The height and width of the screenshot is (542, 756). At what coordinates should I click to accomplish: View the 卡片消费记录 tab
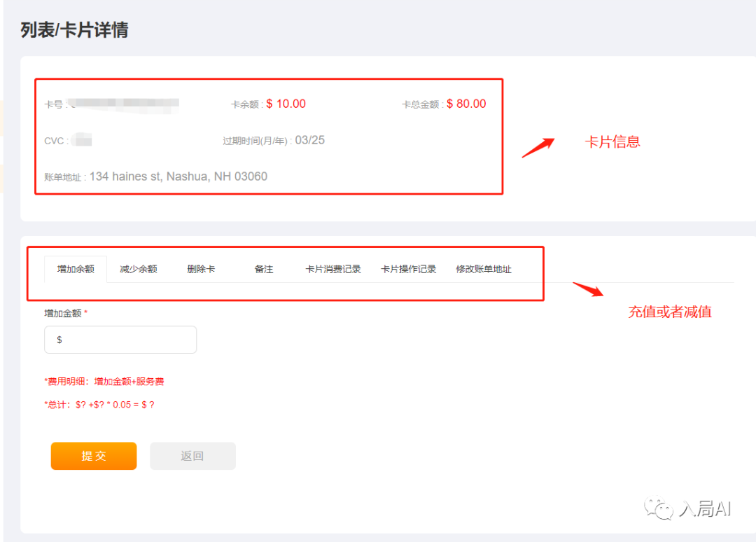point(333,269)
